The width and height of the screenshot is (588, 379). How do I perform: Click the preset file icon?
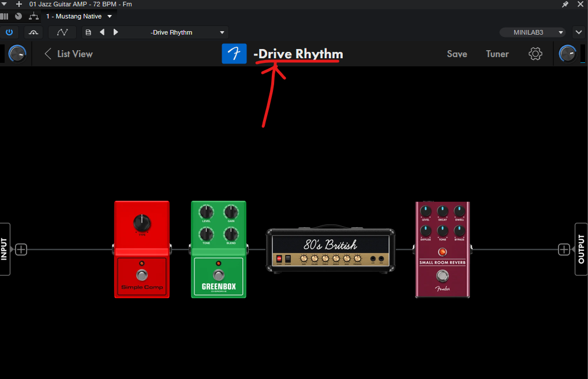(88, 32)
